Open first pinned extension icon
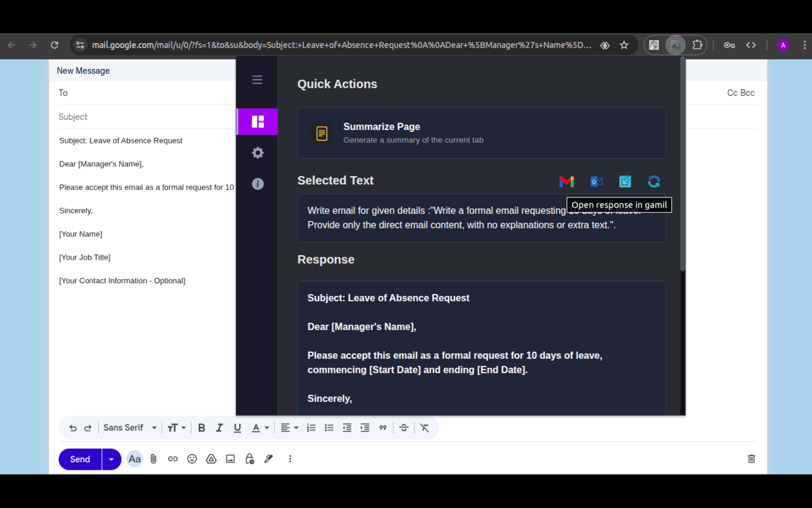The height and width of the screenshot is (508, 812). [654, 45]
